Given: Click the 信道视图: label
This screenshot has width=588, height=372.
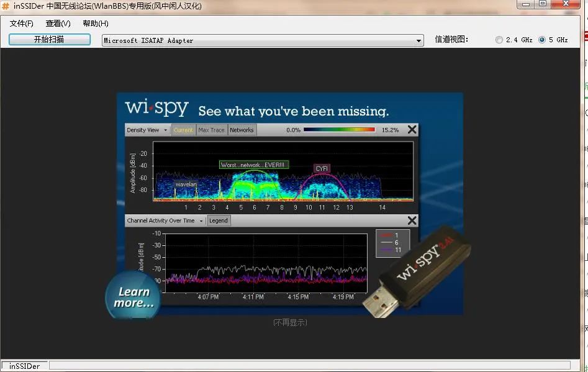Looking at the screenshot, I should point(451,40).
